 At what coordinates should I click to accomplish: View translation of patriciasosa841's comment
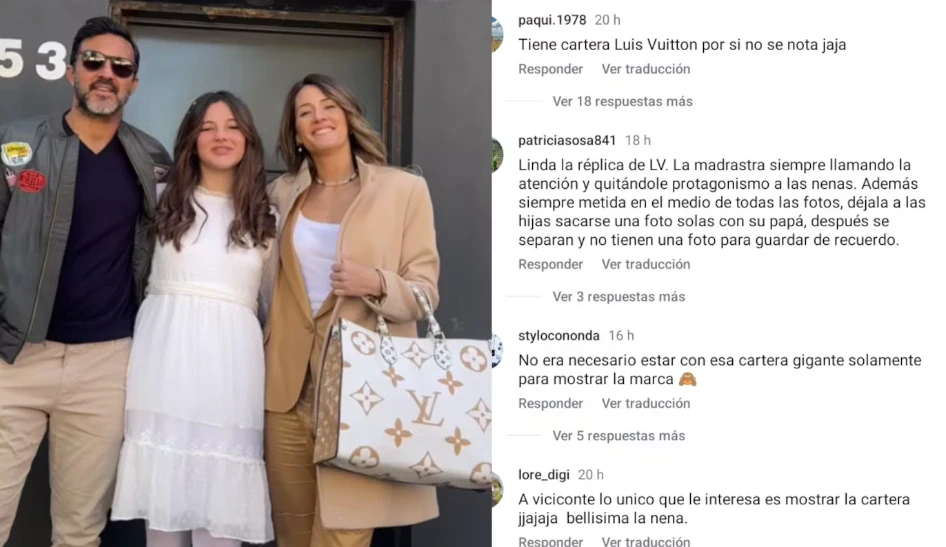pyautogui.click(x=646, y=264)
